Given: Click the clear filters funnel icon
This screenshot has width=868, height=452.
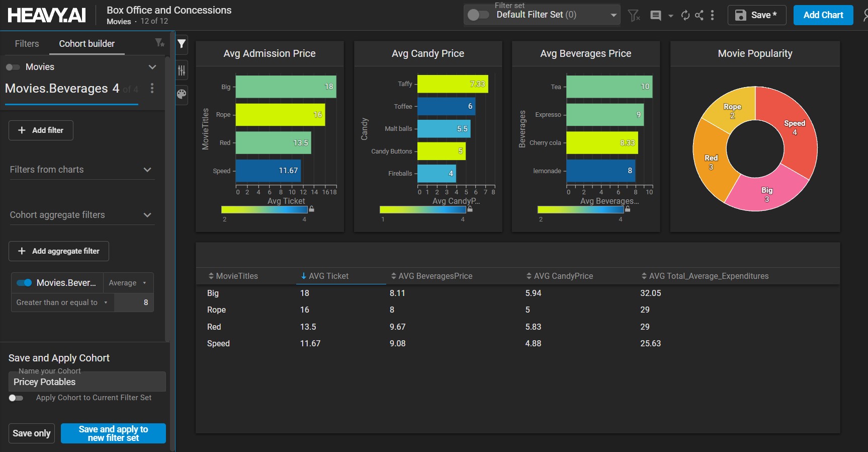Looking at the screenshot, I should 634,16.
